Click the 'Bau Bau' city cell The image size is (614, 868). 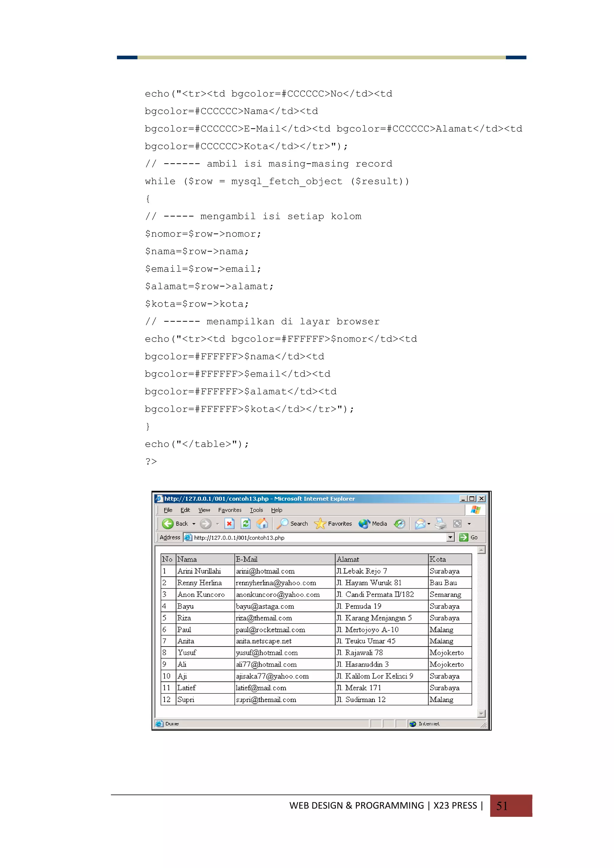tap(450, 582)
